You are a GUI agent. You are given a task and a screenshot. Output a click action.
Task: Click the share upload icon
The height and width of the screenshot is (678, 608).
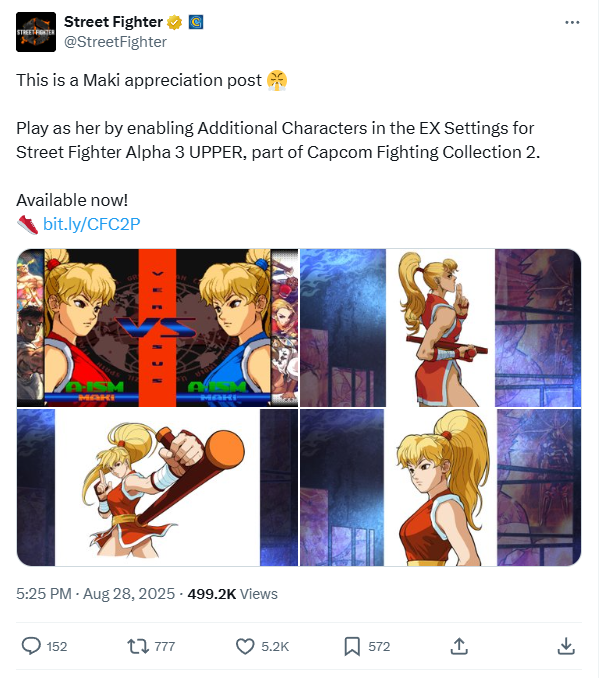click(459, 646)
